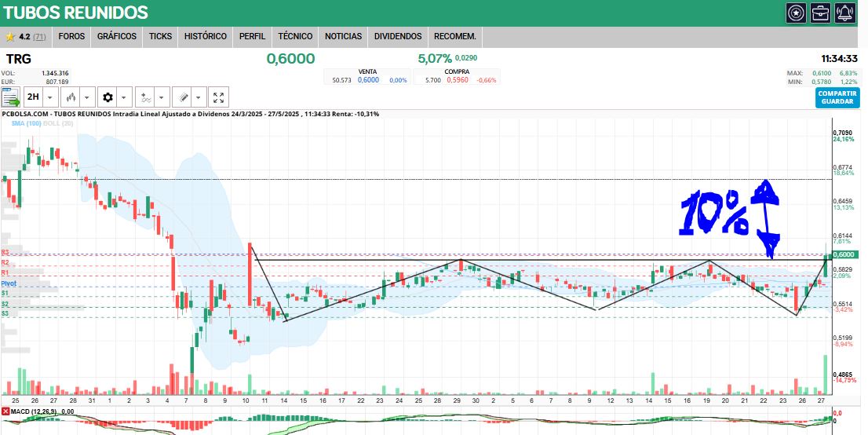Open chart settings gear icon
Screen dimensions: 868x435
click(108, 97)
